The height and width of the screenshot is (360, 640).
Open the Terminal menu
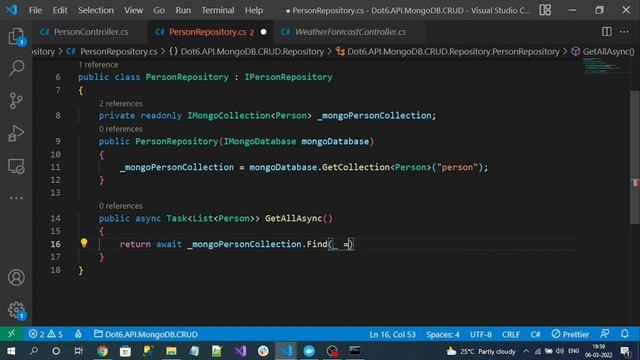tap(218, 10)
